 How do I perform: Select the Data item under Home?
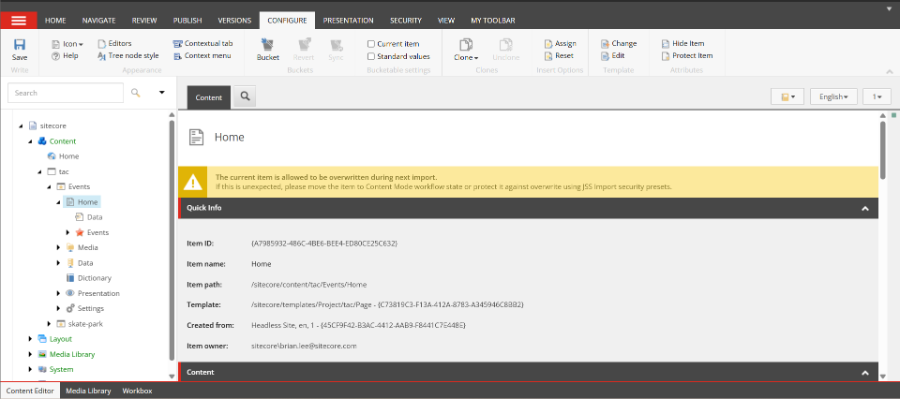click(89, 217)
